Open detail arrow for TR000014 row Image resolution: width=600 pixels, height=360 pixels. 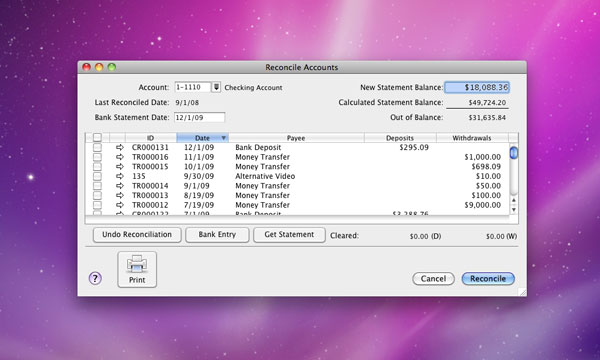point(120,186)
